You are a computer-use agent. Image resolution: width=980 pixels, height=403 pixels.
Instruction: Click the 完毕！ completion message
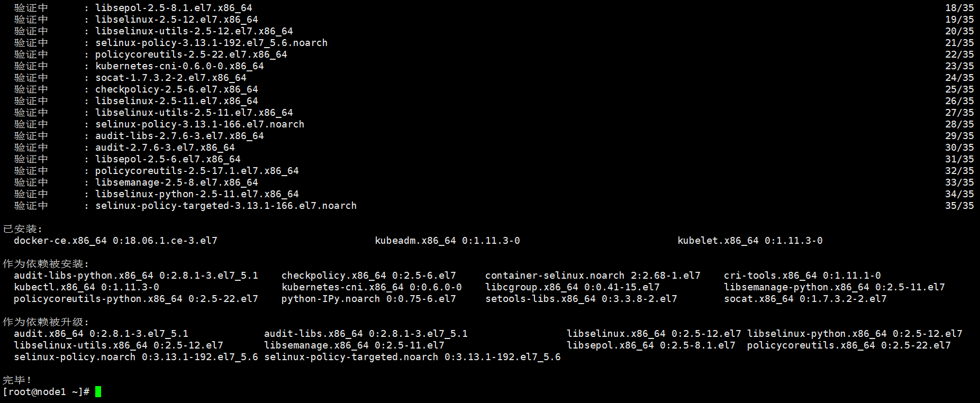17,380
